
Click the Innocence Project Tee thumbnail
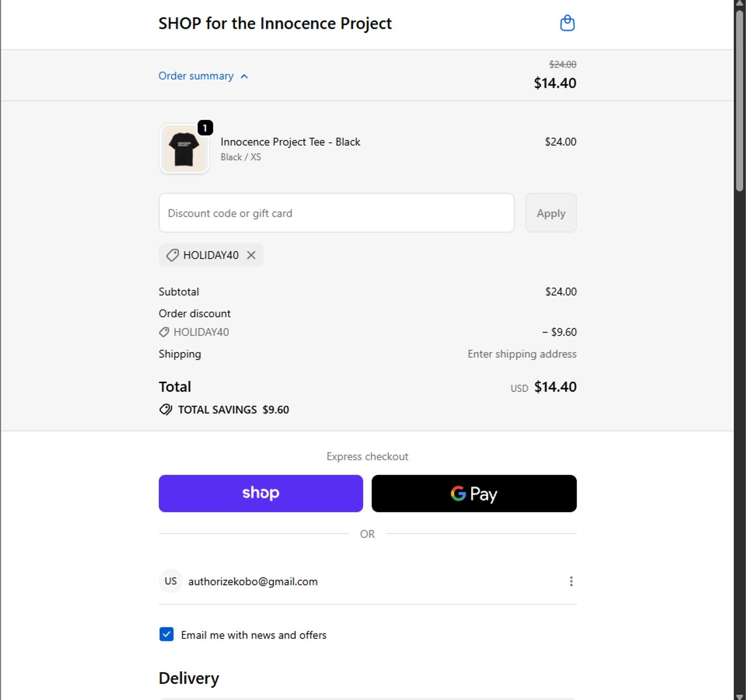(x=184, y=149)
